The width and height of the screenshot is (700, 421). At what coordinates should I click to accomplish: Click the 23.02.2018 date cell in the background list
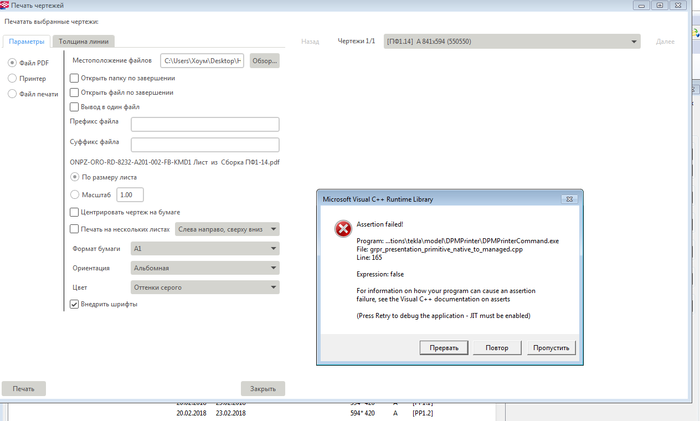point(231,413)
